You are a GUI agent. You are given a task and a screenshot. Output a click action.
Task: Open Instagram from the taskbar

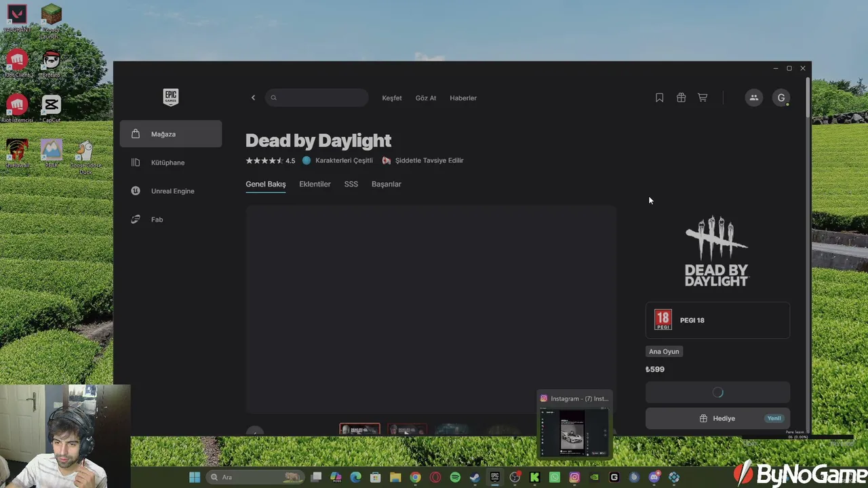574,477
